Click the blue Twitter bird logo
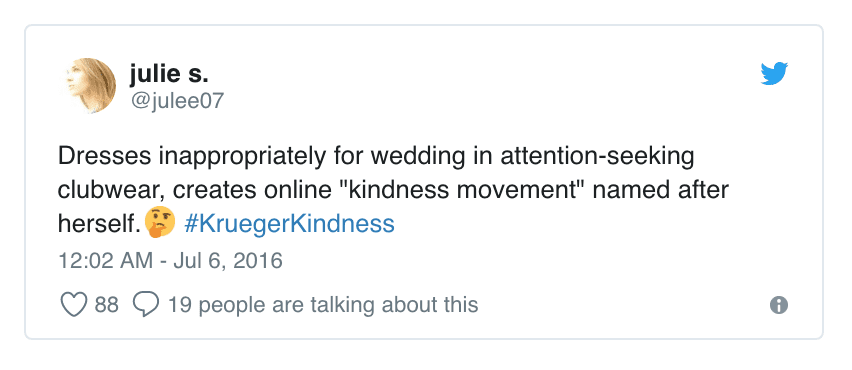This screenshot has width=852, height=370. [774, 73]
